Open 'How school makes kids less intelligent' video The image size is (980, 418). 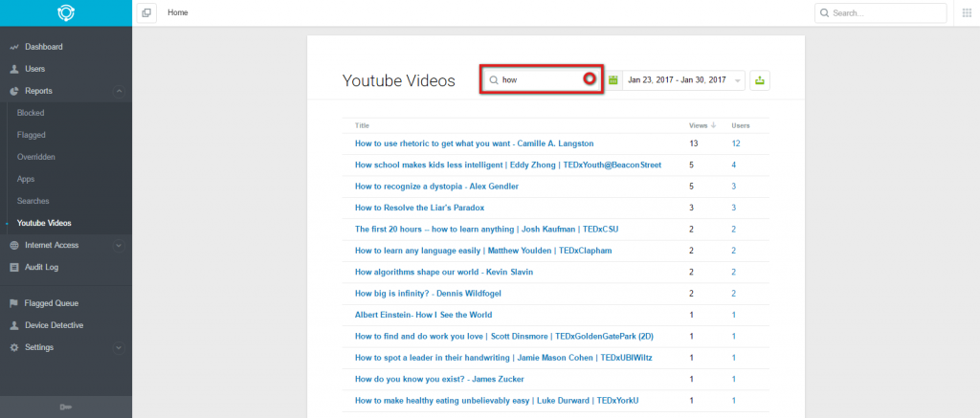508,165
